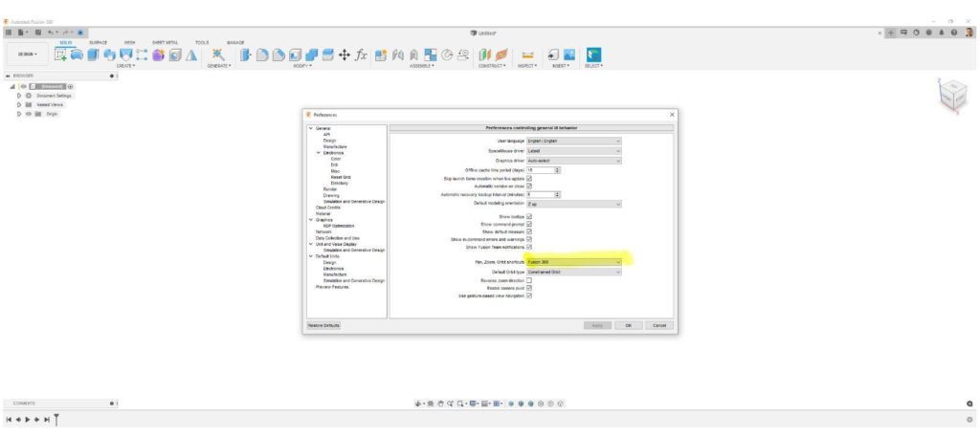Toggle the Show tooltips checkbox
This screenshot has height=438, width=980.
coord(529,217)
